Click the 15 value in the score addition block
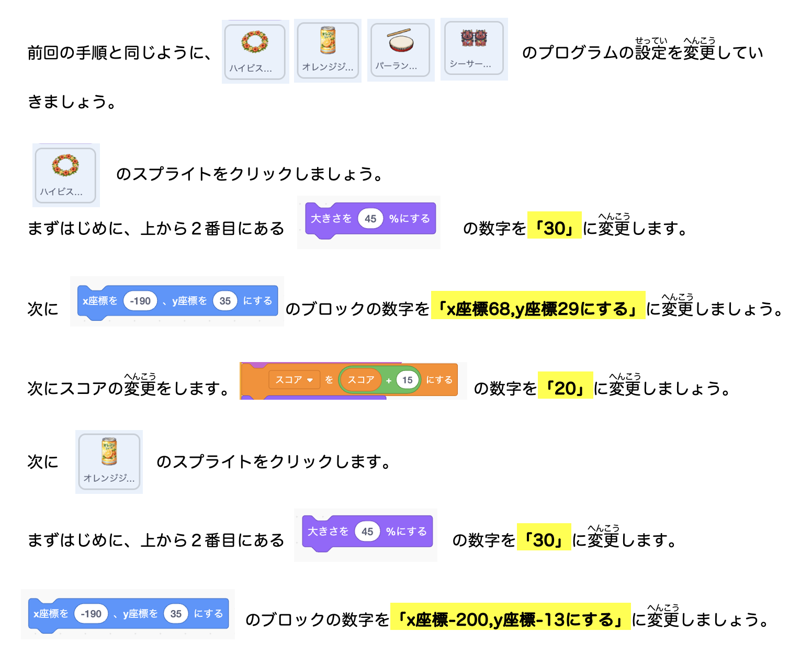The height and width of the screenshot is (654, 812). (408, 380)
